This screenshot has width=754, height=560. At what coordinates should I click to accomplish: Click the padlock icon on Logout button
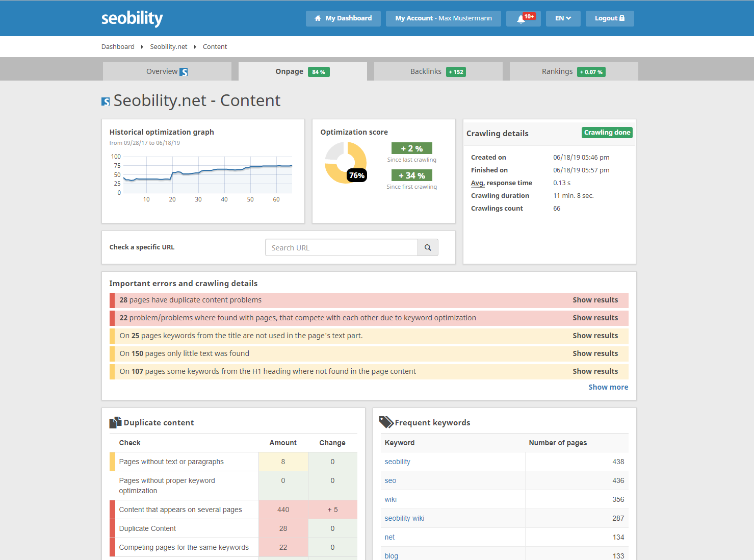[x=623, y=18]
